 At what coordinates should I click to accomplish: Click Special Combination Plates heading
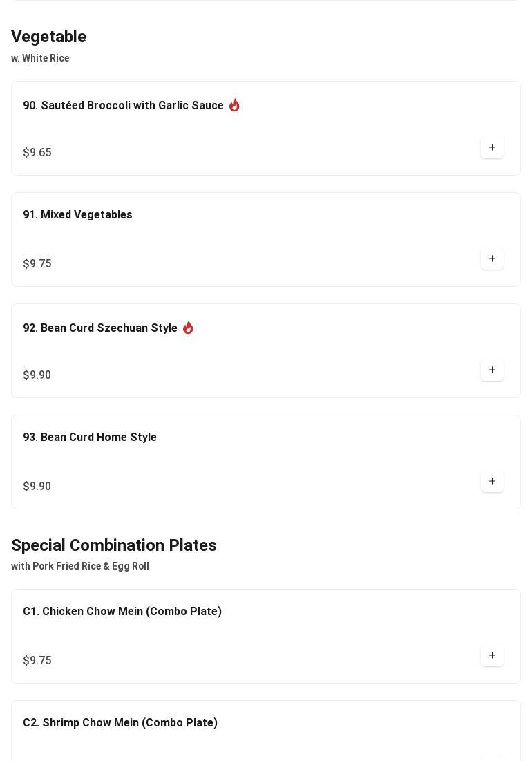114,545
